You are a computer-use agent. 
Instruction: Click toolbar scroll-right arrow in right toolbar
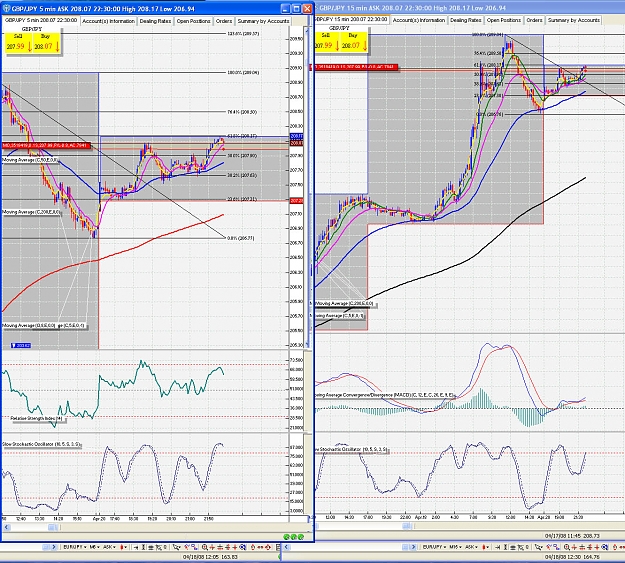413,547
